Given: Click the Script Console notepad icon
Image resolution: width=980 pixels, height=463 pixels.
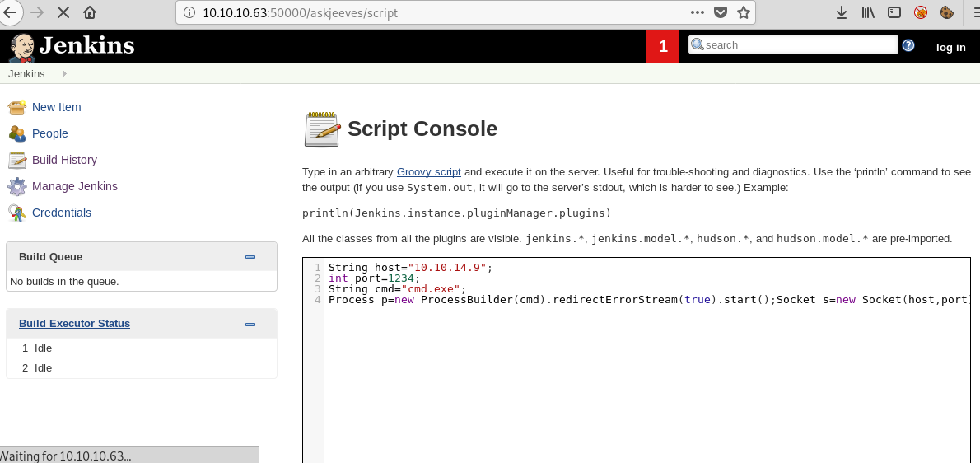Looking at the screenshot, I should click(x=322, y=129).
